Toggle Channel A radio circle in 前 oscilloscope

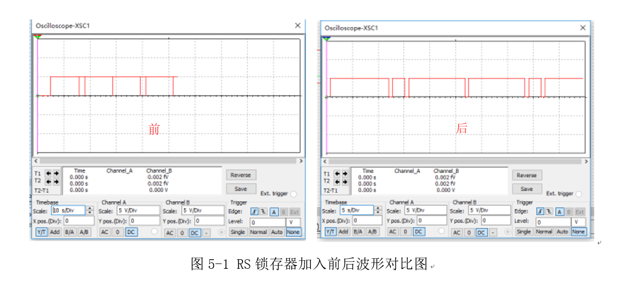coord(154,232)
